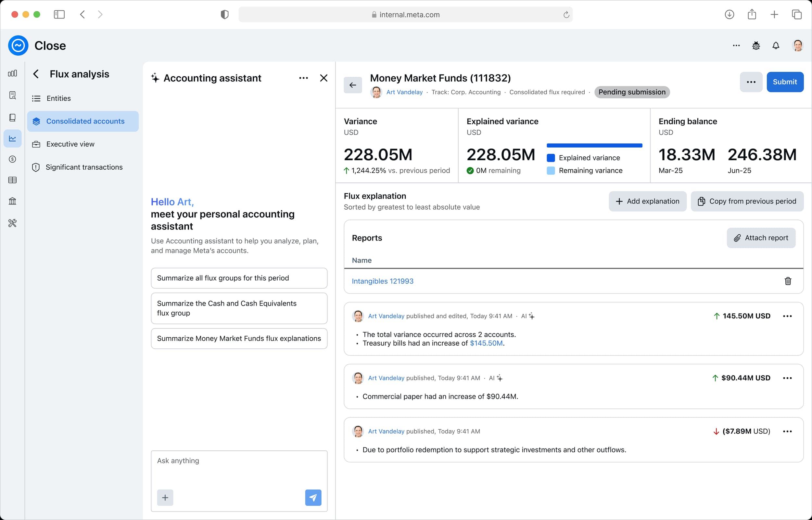812x520 pixels.
Task: Close the Accounting assistant panel
Action: (324, 78)
